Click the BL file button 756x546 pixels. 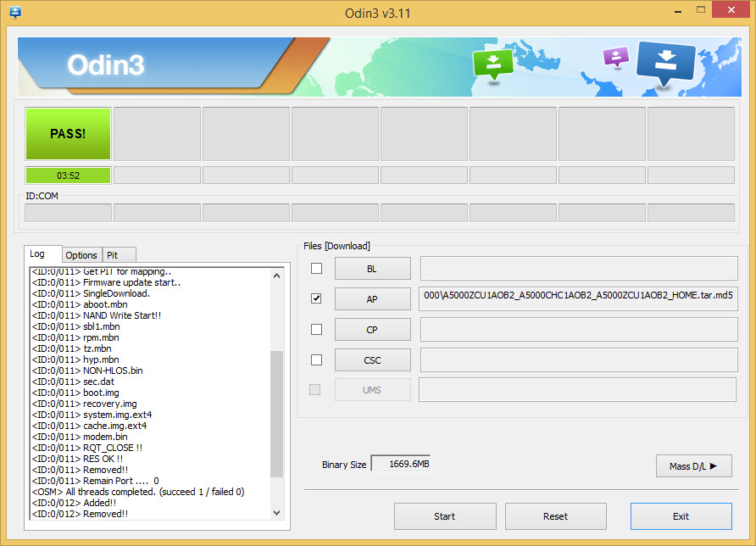373,269
